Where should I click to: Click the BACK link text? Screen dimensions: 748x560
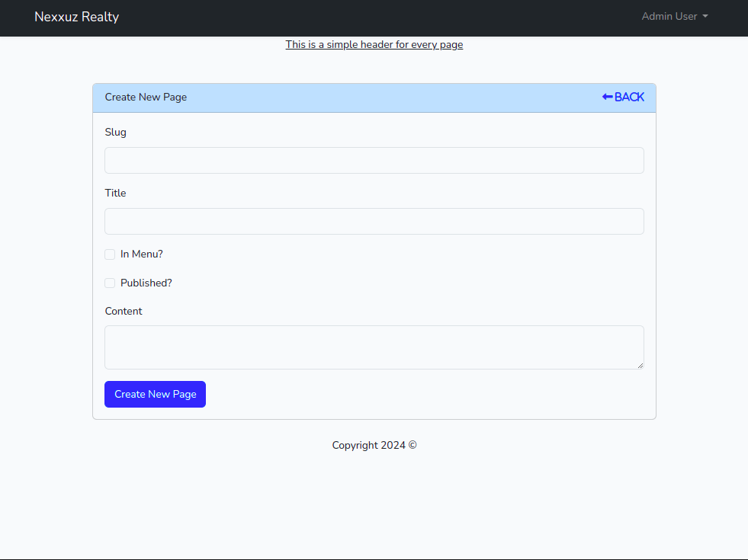pyautogui.click(x=629, y=97)
